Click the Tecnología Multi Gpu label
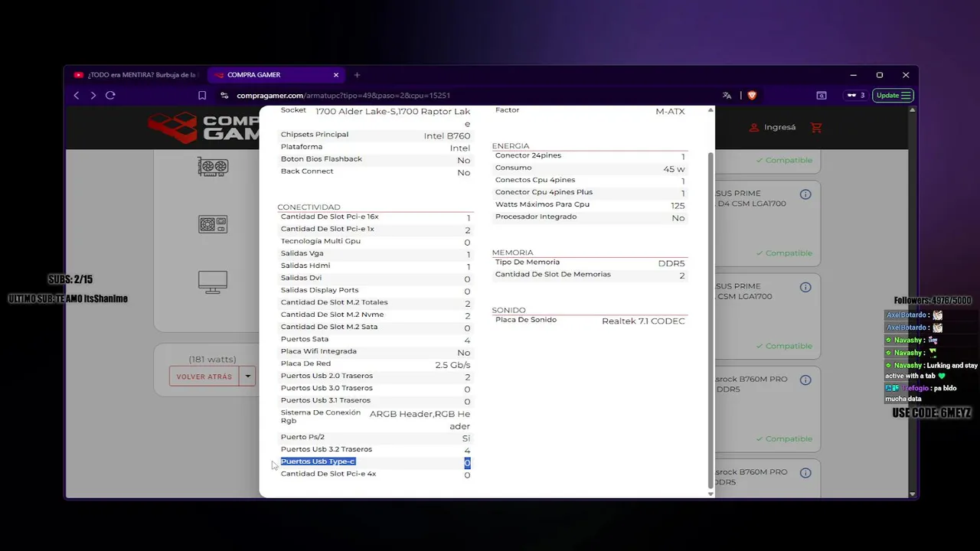This screenshot has width=980, height=551. [x=320, y=241]
